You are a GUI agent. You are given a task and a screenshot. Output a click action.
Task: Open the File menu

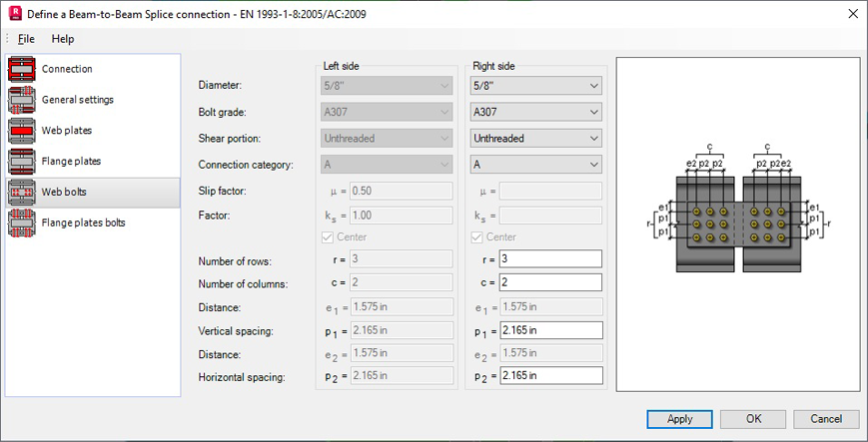click(x=26, y=39)
